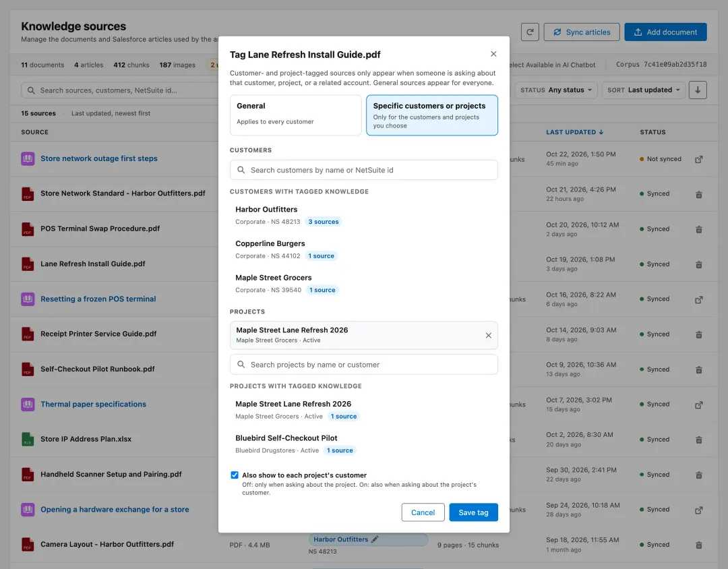Add a new document

pos(665,32)
